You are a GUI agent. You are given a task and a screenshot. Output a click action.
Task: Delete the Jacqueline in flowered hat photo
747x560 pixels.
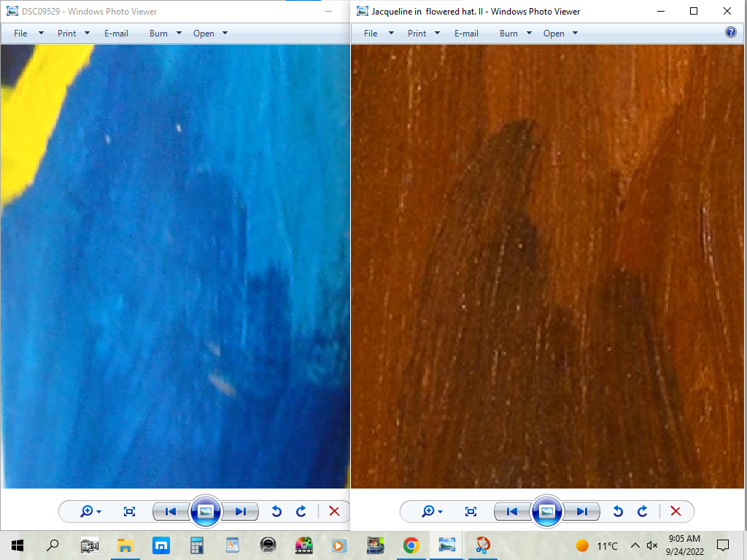coord(676,511)
